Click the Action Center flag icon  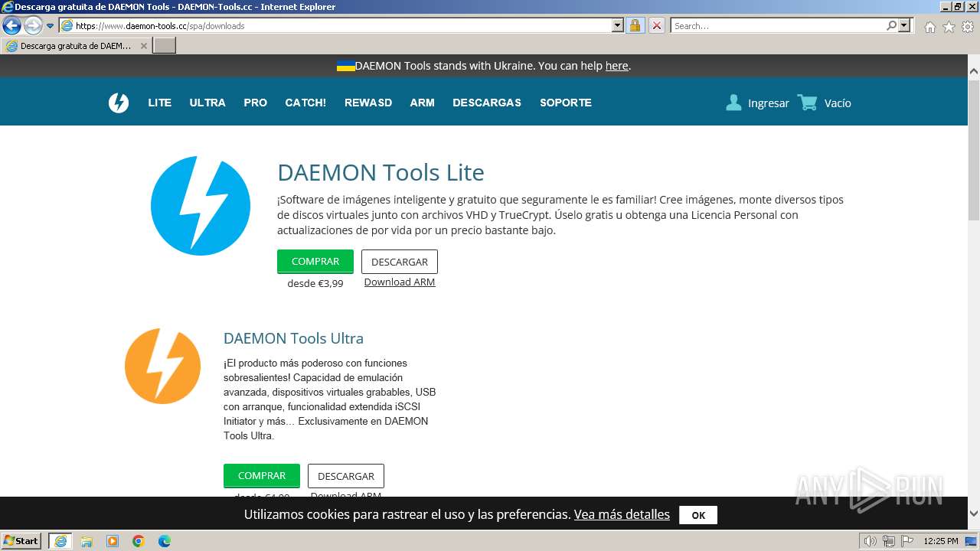point(907,541)
